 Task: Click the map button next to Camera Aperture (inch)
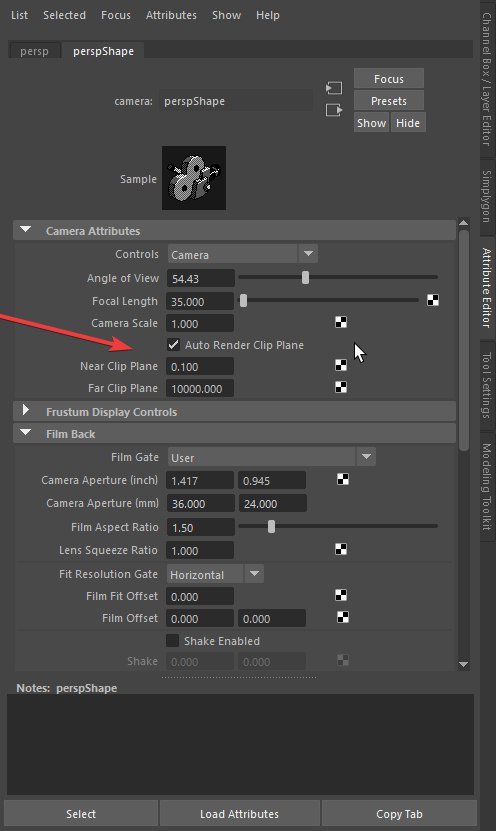tap(343, 480)
